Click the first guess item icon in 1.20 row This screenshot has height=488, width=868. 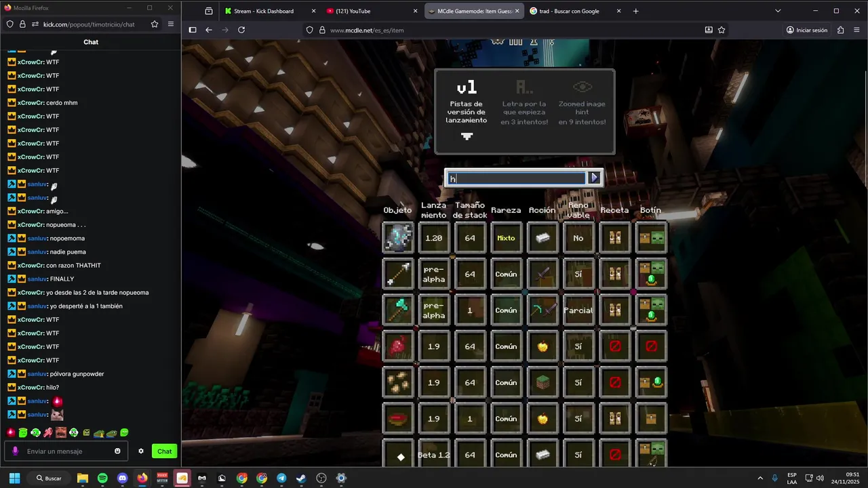(398, 238)
